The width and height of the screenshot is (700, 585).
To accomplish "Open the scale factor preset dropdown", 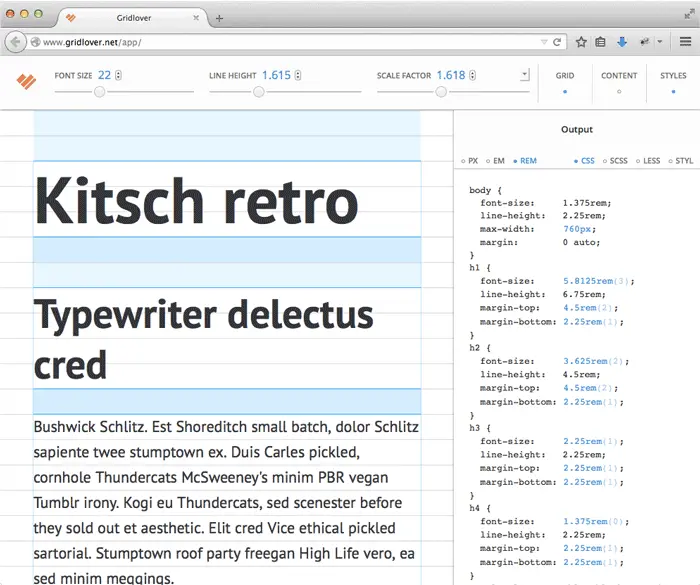I will 524,75.
